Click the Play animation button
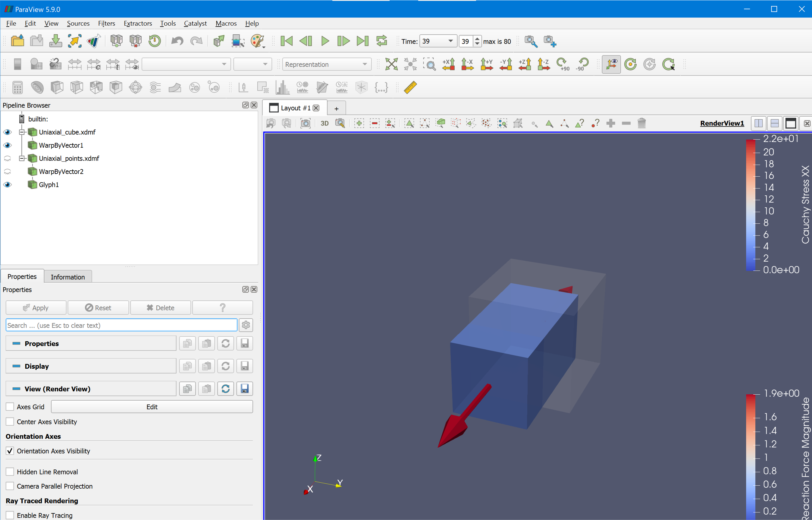 [325, 41]
